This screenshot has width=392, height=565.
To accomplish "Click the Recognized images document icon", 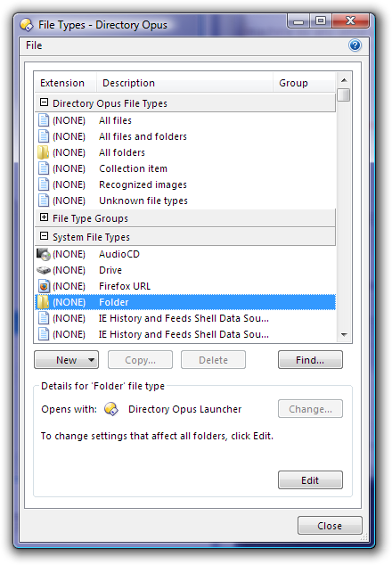I will 44,184.
